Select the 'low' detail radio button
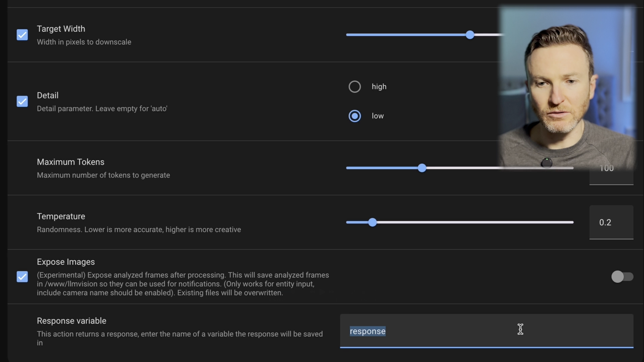Image resolution: width=644 pixels, height=362 pixels. pos(355,116)
